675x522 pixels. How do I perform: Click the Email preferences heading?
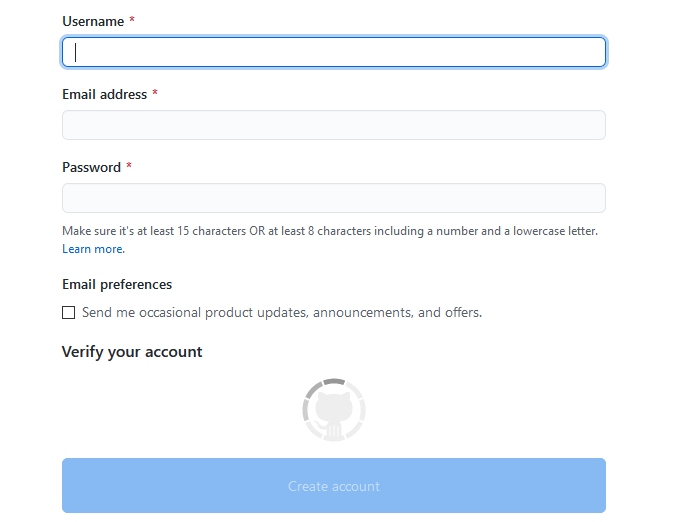point(117,284)
